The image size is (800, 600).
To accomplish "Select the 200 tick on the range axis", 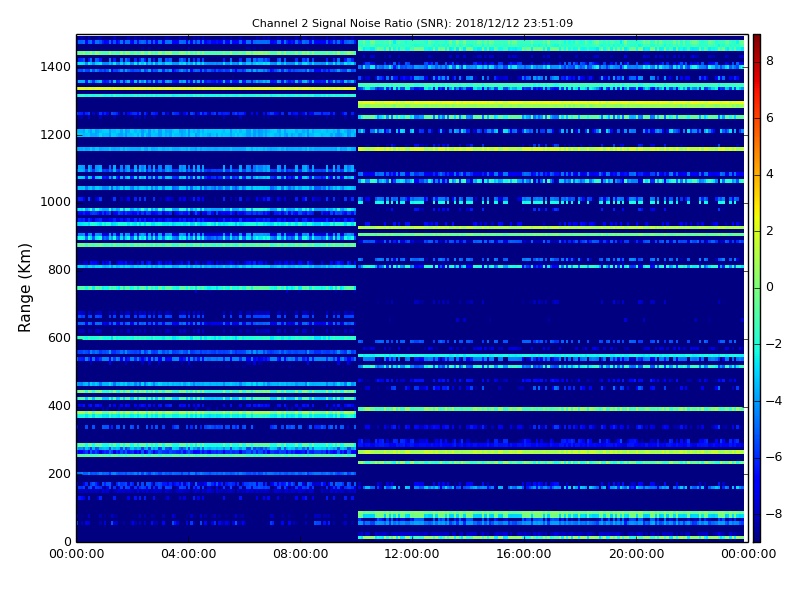I will coord(59,473).
